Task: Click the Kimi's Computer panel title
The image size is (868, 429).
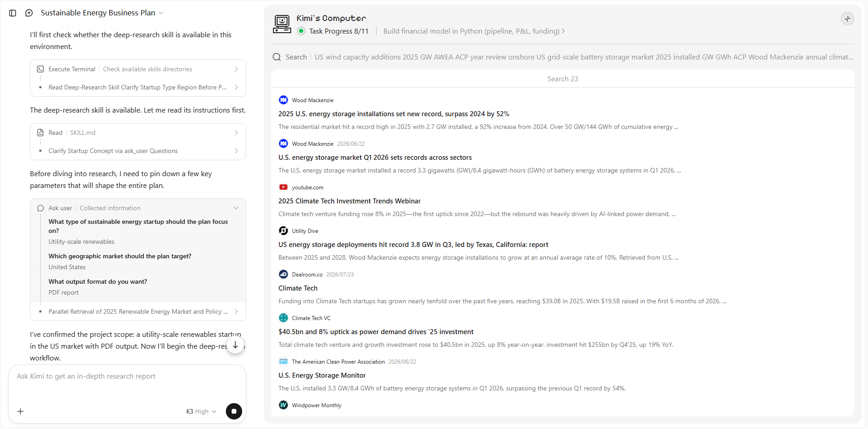Action: 332,18
